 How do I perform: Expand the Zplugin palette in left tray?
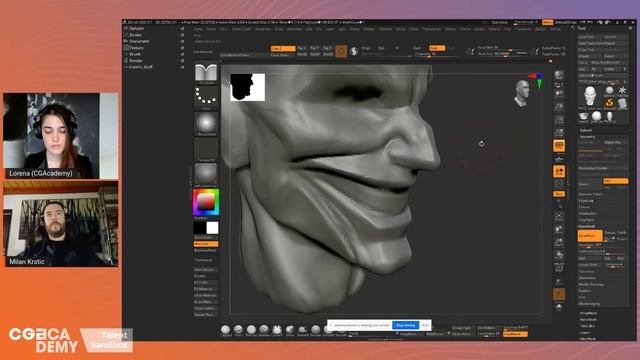tap(136, 29)
